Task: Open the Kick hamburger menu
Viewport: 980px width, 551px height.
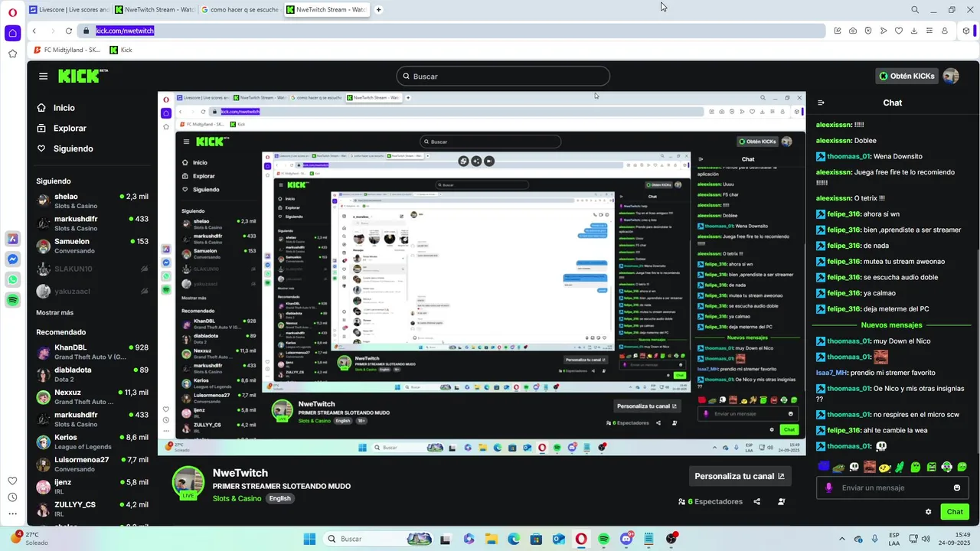Action: tap(43, 76)
